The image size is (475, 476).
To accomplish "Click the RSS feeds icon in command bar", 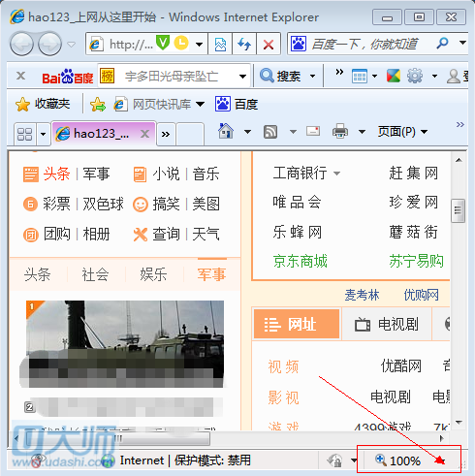I will (x=270, y=132).
